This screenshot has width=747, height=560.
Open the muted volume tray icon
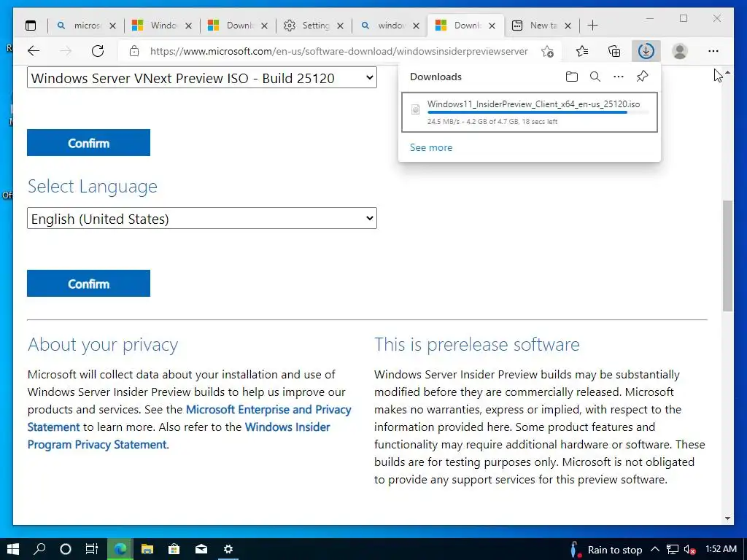689,550
